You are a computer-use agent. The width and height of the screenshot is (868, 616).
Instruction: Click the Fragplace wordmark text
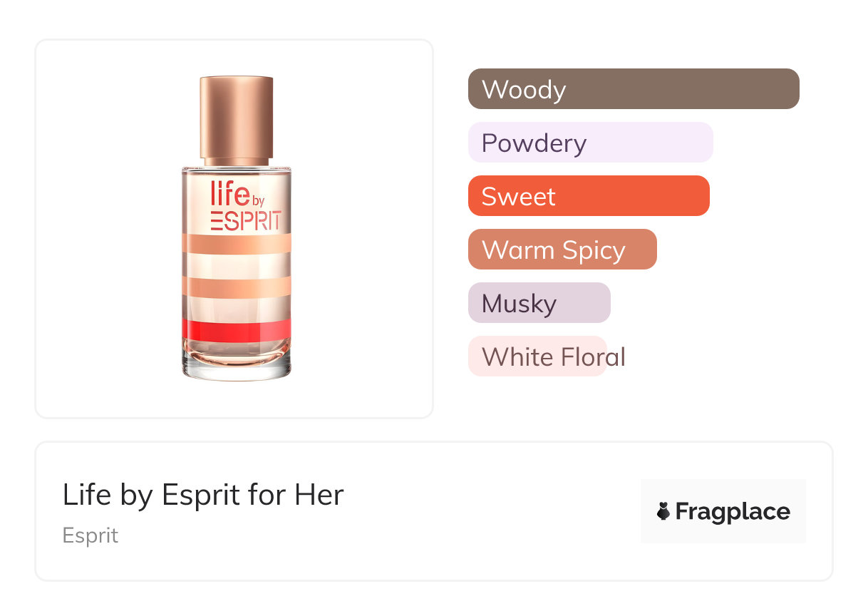click(x=732, y=511)
